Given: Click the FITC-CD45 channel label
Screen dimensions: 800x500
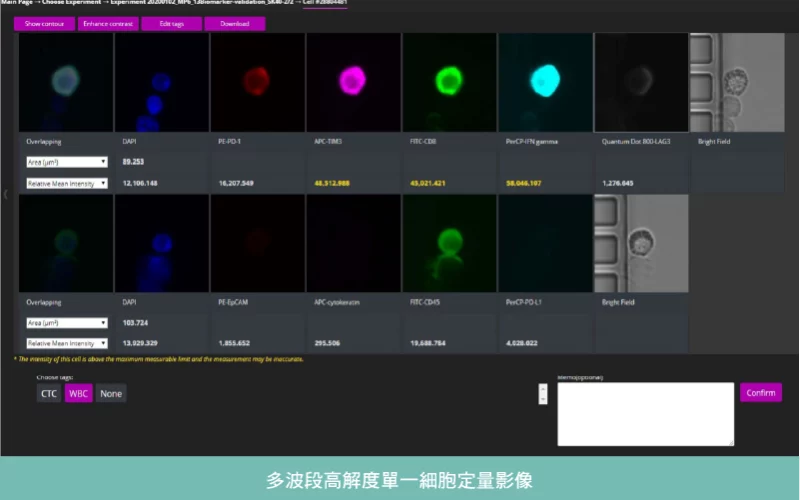Looking at the screenshot, I should [x=426, y=302].
